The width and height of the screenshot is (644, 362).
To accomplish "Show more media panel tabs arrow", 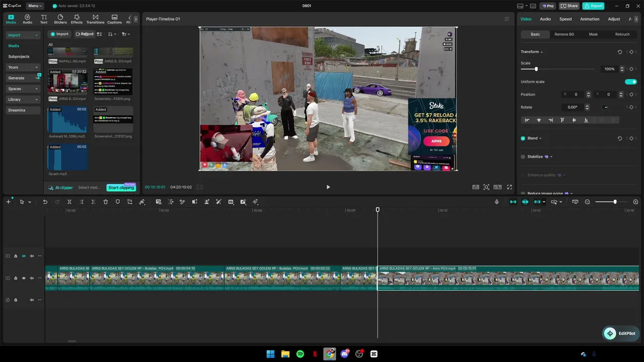I will 135,19.
